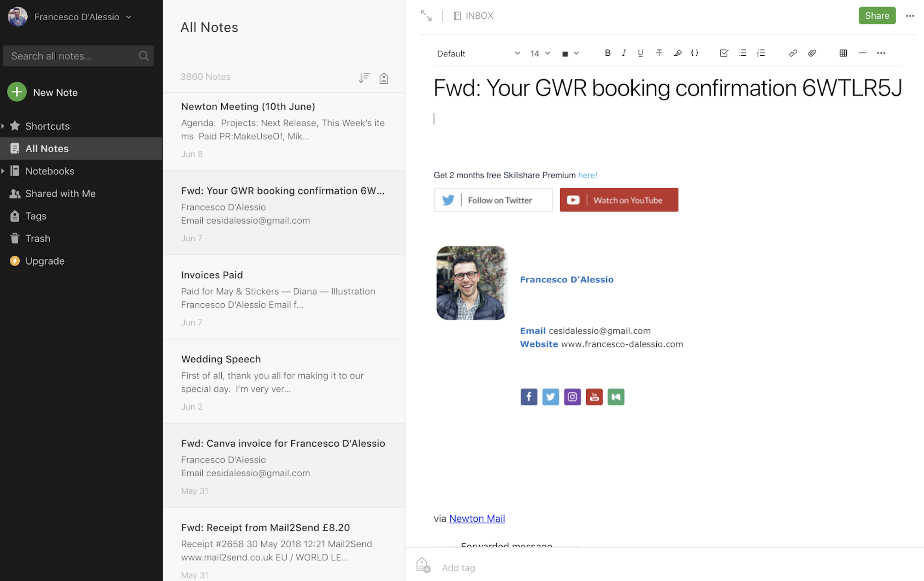Click the Email cesidalessio@gmail.com text in note
The height and width of the screenshot is (581, 924).
585,331
